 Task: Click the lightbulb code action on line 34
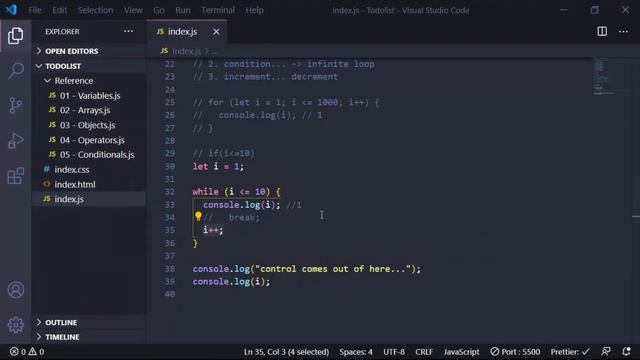[198, 216]
